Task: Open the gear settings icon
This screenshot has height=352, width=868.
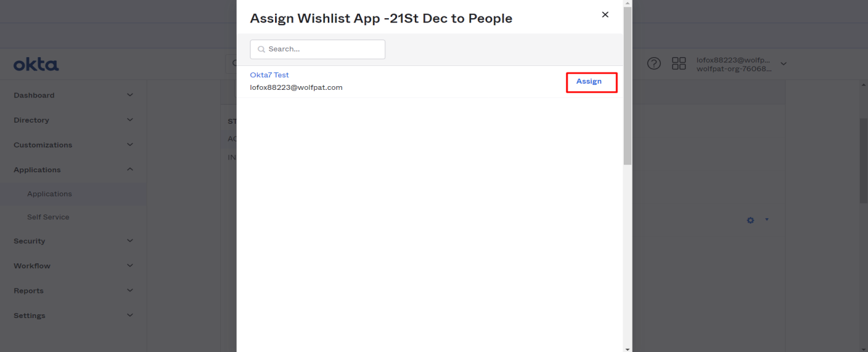Action: pos(750,220)
